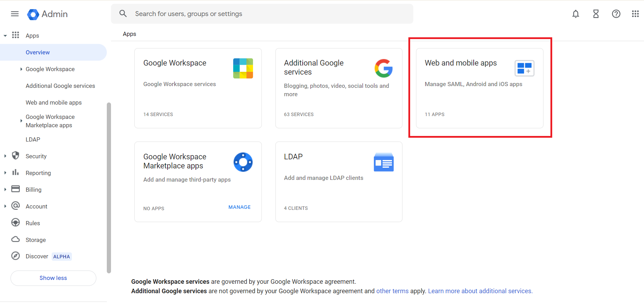Click the Google G logo icon
The image size is (644, 304).
pos(384,68)
